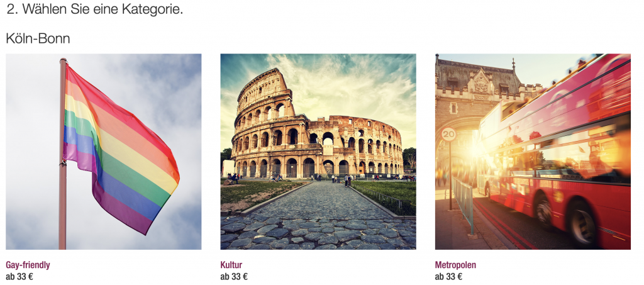Click the 20 speed limit sign in the photo
Viewport: 644px width, 285px height.
click(448, 134)
